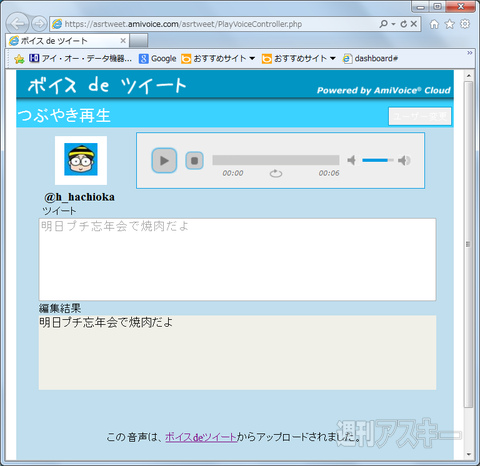Click the @h_hachioka username
The image size is (480, 466).
point(79,197)
